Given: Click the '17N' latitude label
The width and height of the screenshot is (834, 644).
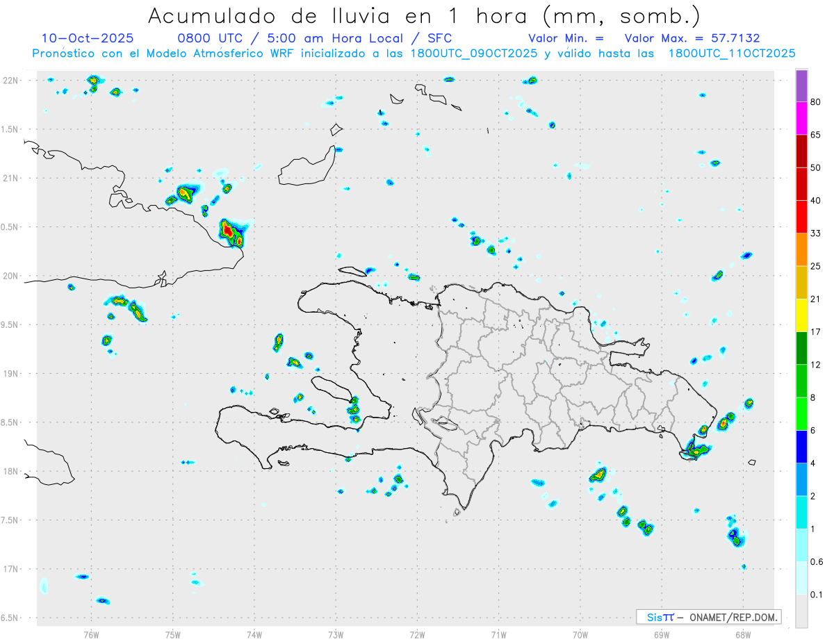Looking at the screenshot, I should point(12,569).
